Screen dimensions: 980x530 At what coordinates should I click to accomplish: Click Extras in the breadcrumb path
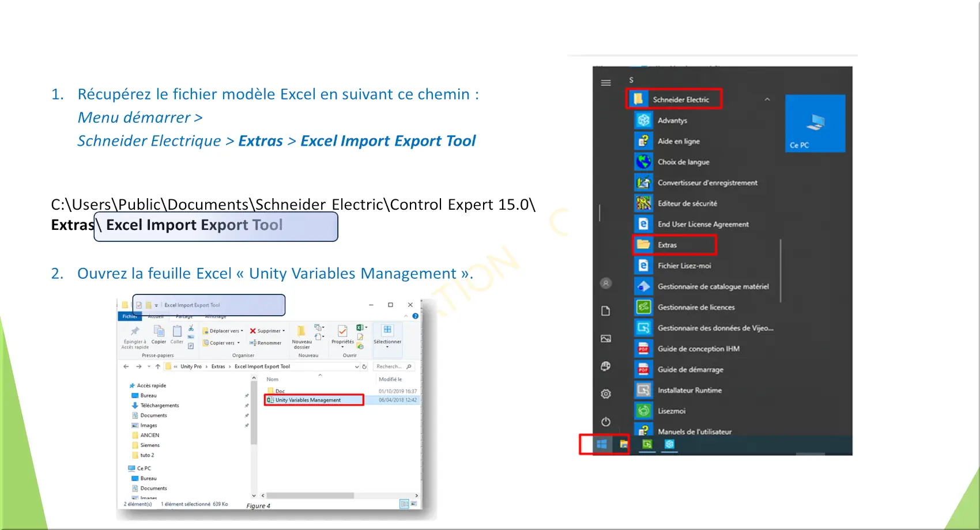click(218, 366)
